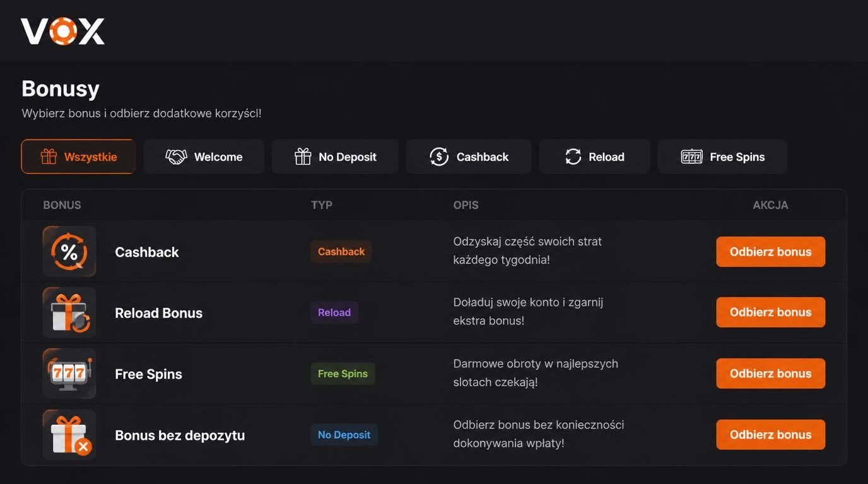The image size is (868, 484).
Task: Click the Reload Bonus name
Action: point(159,313)
